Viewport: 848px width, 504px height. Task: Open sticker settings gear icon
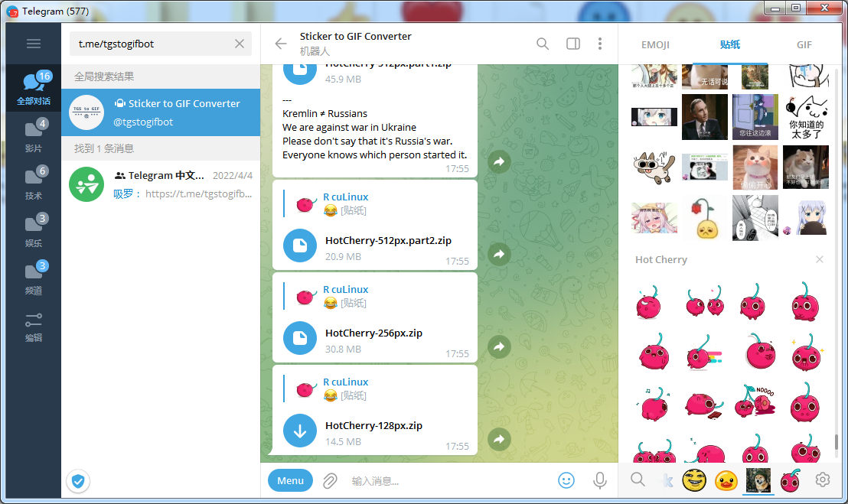coord(823,480)
